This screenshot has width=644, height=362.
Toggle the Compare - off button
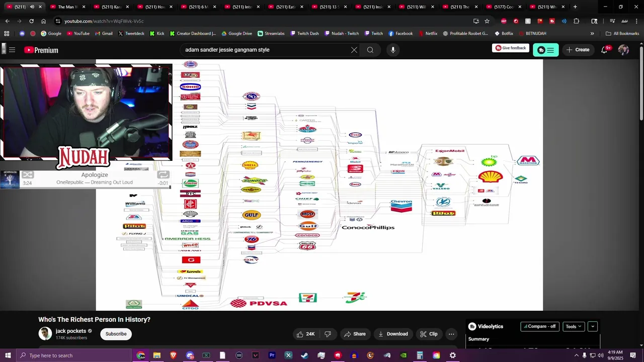pyautogui.click(x=540, y=326)
